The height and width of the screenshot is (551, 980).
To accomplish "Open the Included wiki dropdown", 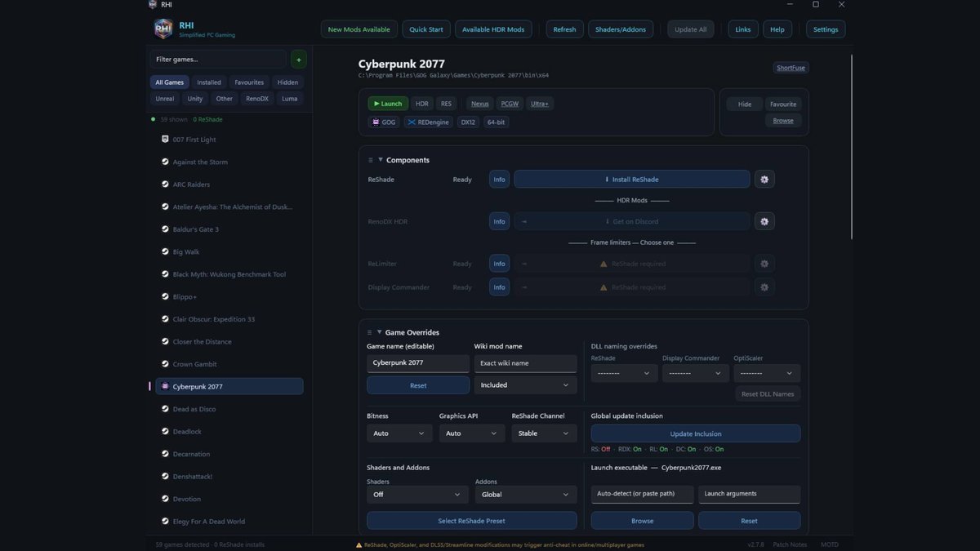I will click(525, 385).
